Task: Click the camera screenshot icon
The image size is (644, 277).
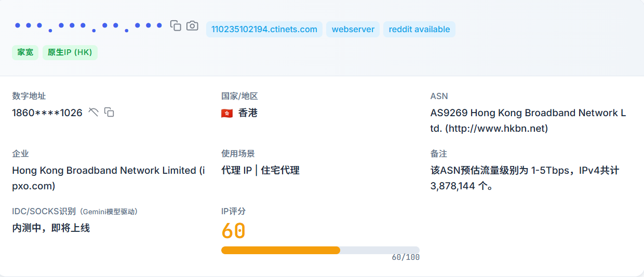Action: [x=192, y=25]
